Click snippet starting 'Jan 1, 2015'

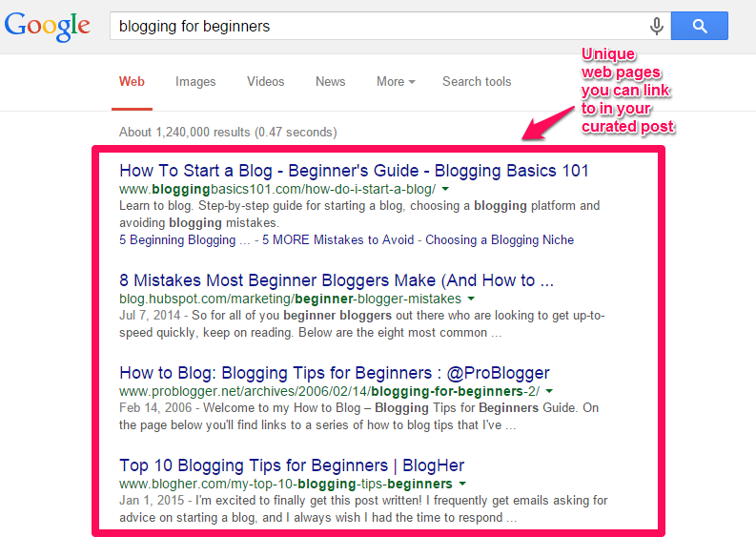(363, 509)
